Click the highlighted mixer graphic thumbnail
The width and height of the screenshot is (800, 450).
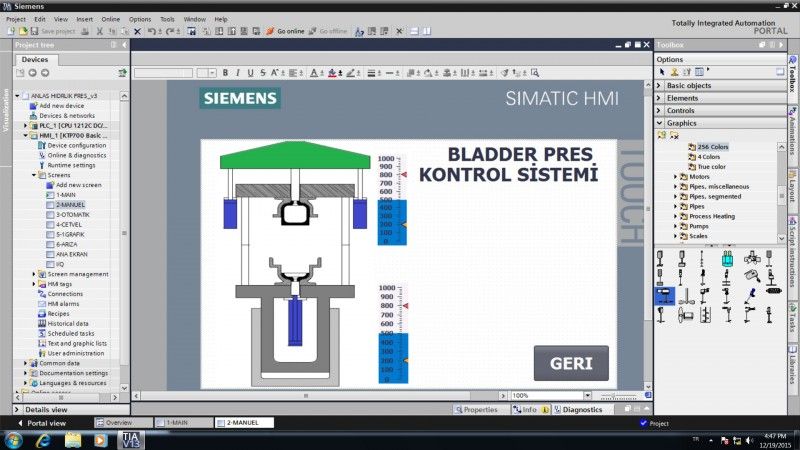click(664, 295)
